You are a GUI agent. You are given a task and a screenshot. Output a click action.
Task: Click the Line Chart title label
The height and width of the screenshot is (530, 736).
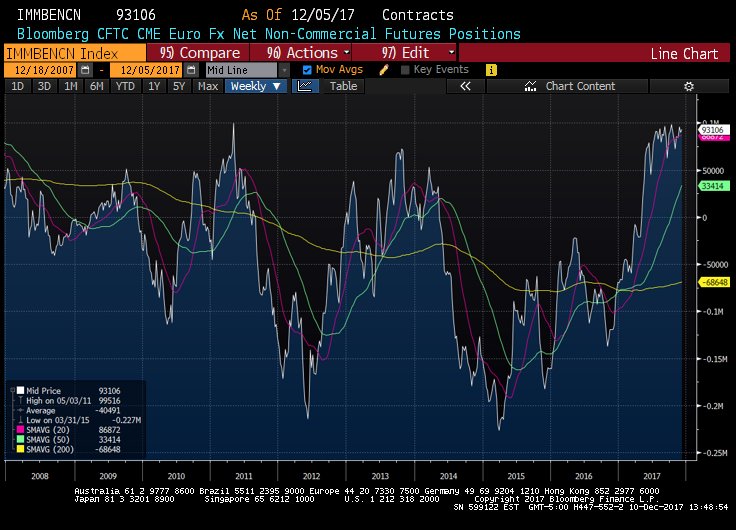(684, 54)
